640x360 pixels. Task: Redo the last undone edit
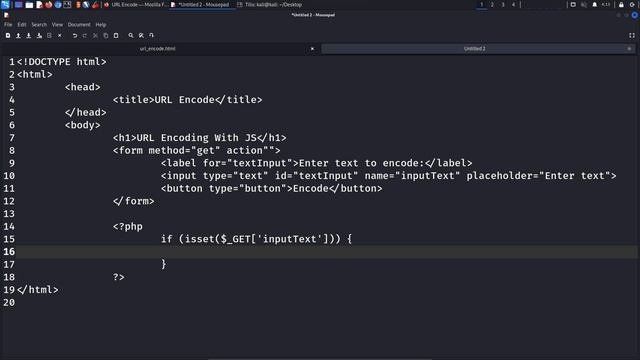[x=85, y=36]
